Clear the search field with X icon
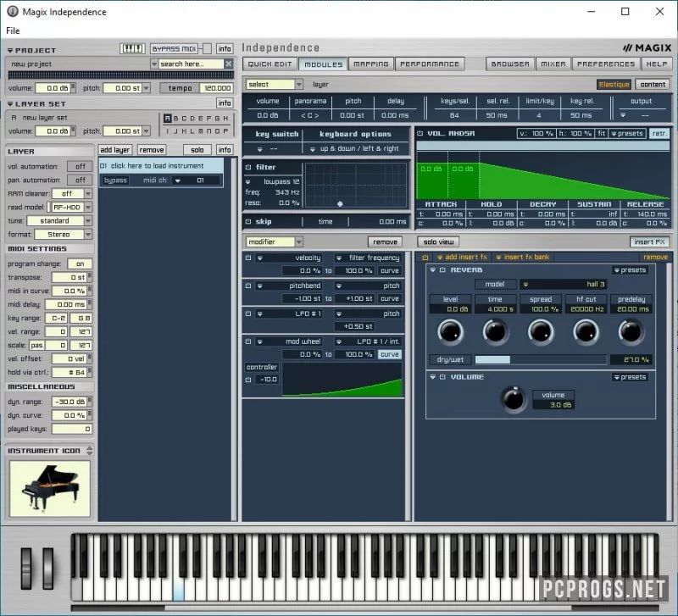 pyautogui.click(x=229, y=64)
